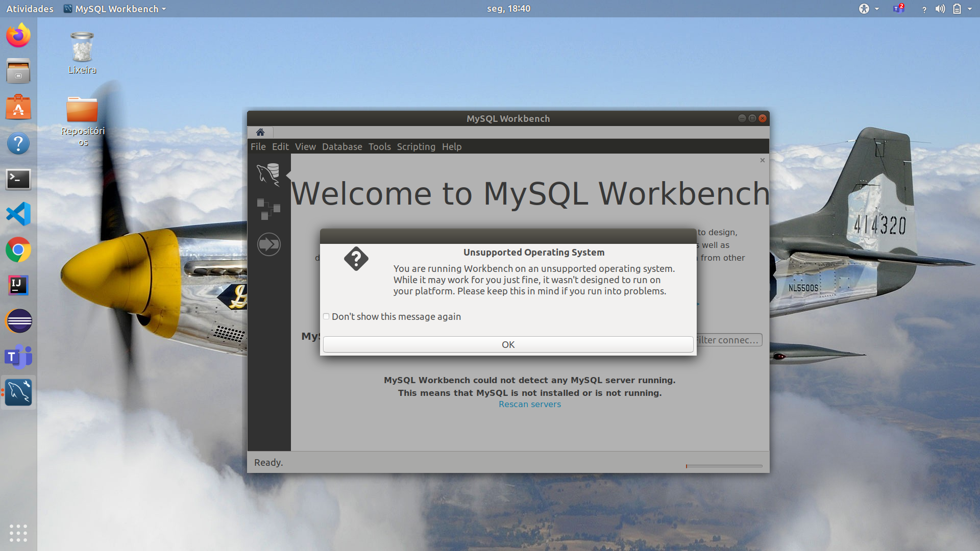
Task: Click the Filter connections field
Action: point(728,340)
